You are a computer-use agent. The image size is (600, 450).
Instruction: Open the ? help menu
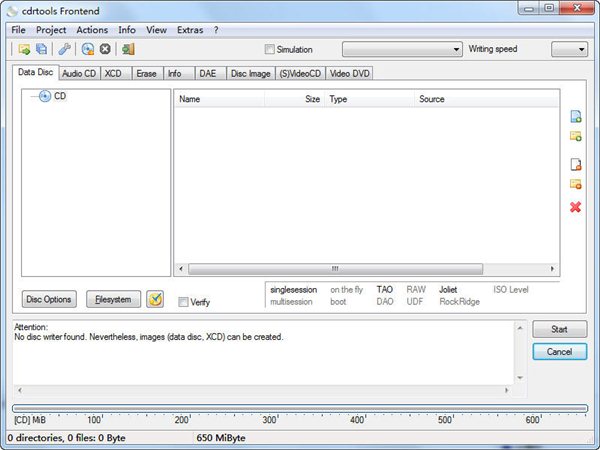tap(216, 30)
